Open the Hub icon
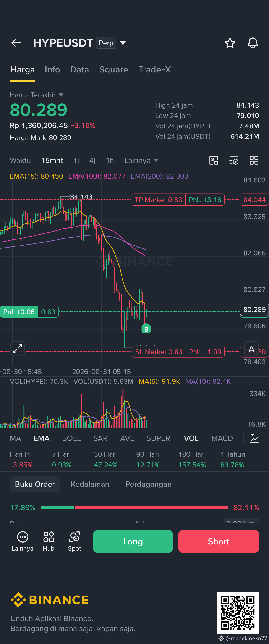The image size is (269, 644). click(x=49, y=541)
